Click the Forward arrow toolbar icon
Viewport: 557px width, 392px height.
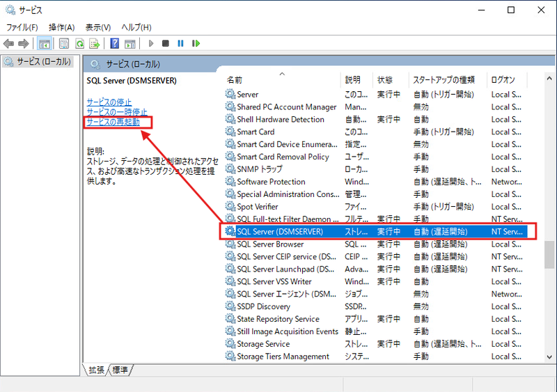tap(24, 44)
